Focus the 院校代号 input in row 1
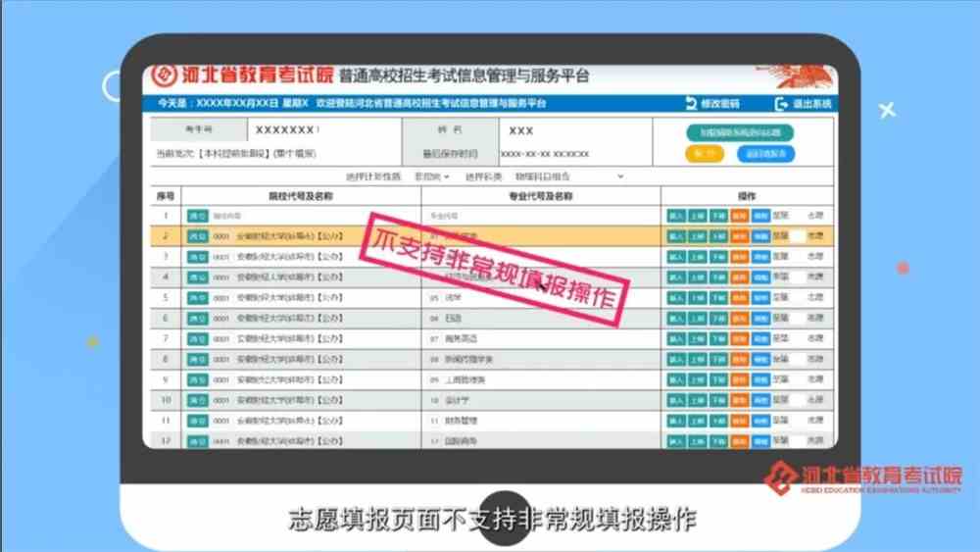Screen dimensions: 980x552 (227, 216)
